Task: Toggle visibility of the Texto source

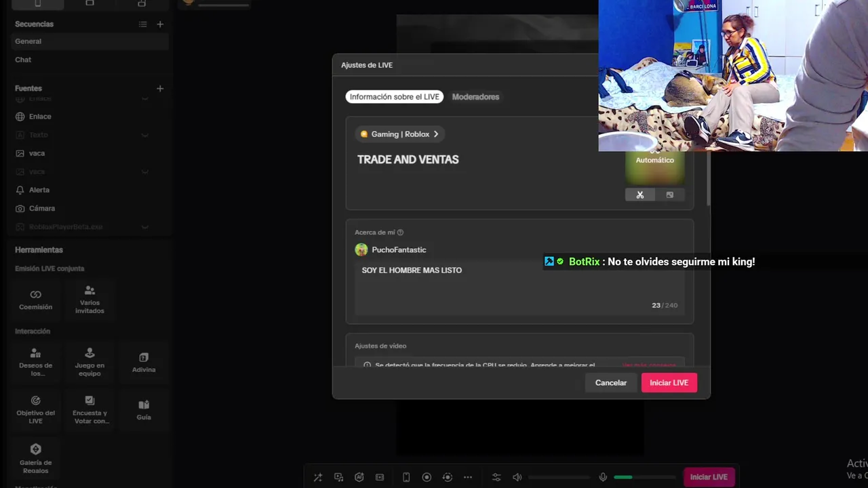Action: click(x=144, y=135)
